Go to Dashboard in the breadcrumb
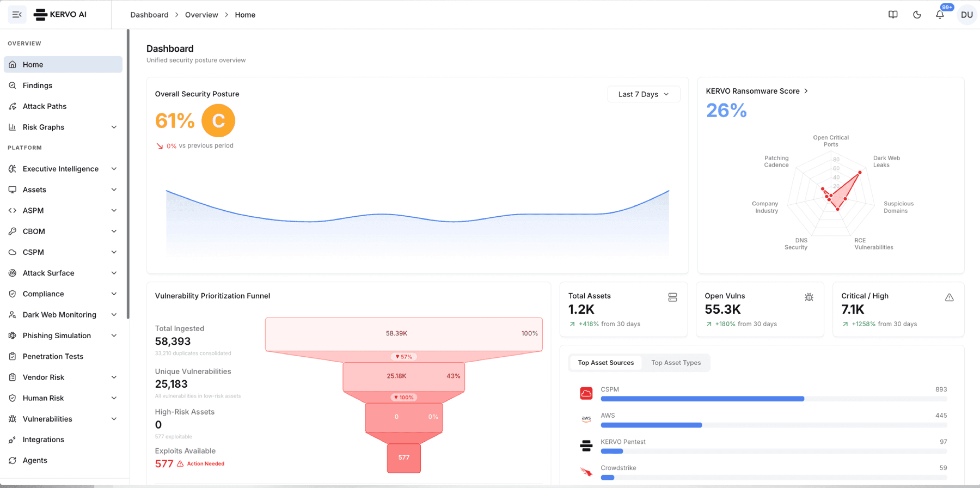 pyautogui.click(x=149, y=15)
